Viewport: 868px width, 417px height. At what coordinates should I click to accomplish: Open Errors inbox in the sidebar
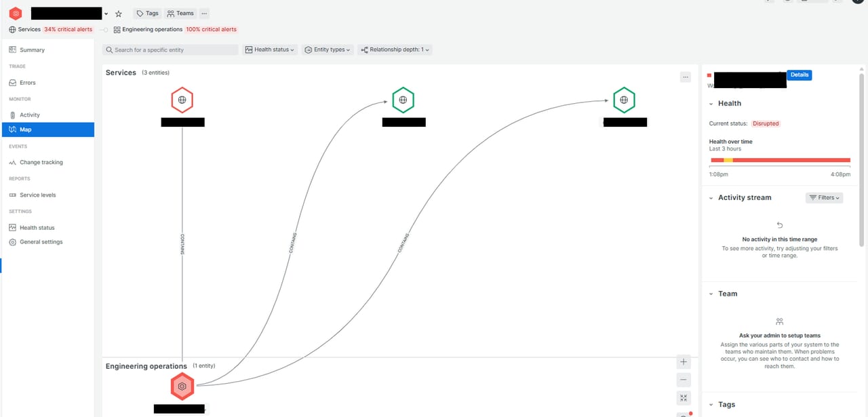[27, 83]
